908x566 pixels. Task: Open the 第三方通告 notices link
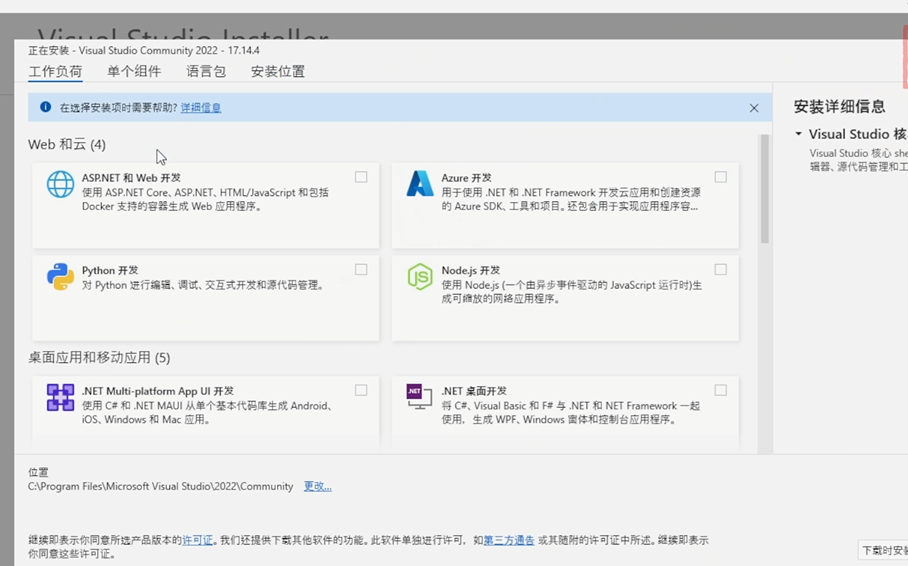pyautogui.click(x=509, y=540)
